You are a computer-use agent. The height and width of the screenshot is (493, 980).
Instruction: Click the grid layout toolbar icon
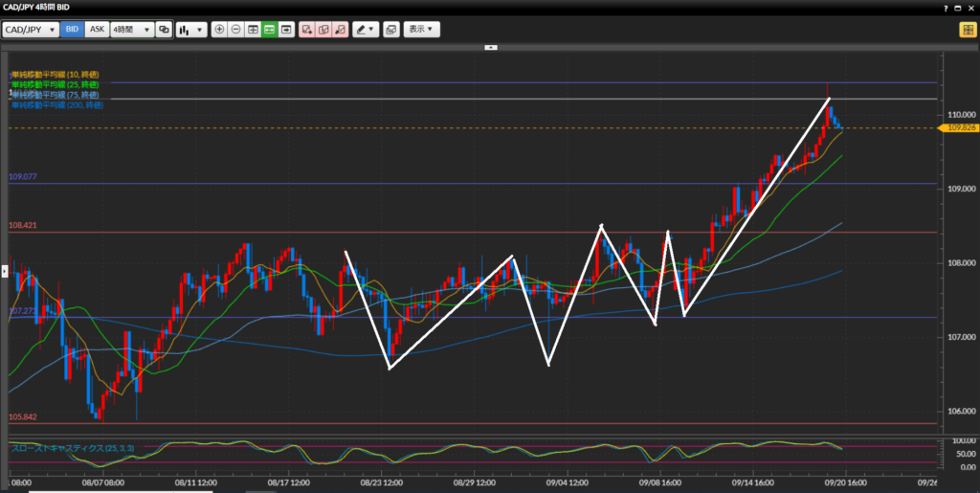tap(253, 30)
